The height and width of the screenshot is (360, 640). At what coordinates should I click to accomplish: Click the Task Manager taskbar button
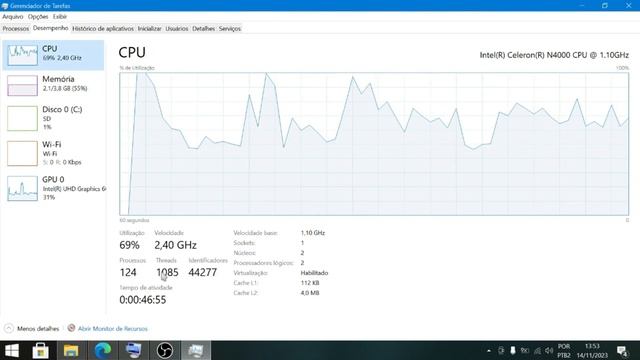[196, 351]
